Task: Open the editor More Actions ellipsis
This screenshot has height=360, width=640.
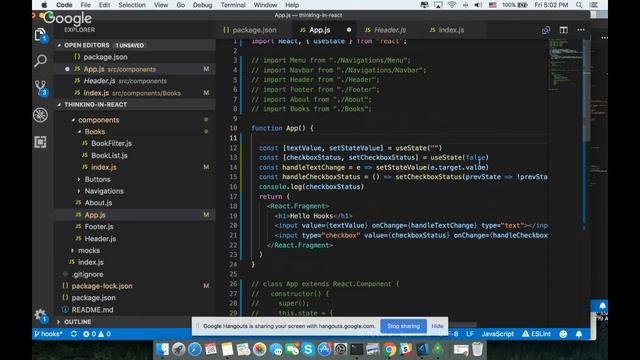Action: coord(581,30)
